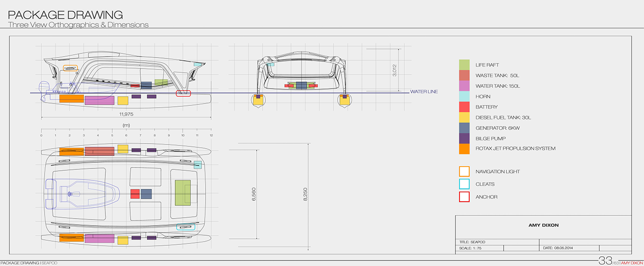Viewport: 644px width, 266px height.
Task: Select the 6,560 width dimension
Action: pyautogui.click(x=254, y=195)
